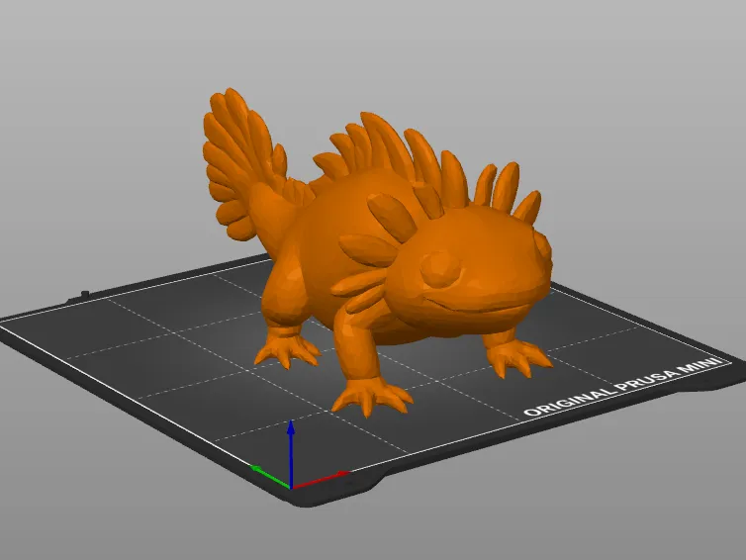Click the red X axis arrow
This screenshot has height=560, width=746.
[x=322, y=480]
